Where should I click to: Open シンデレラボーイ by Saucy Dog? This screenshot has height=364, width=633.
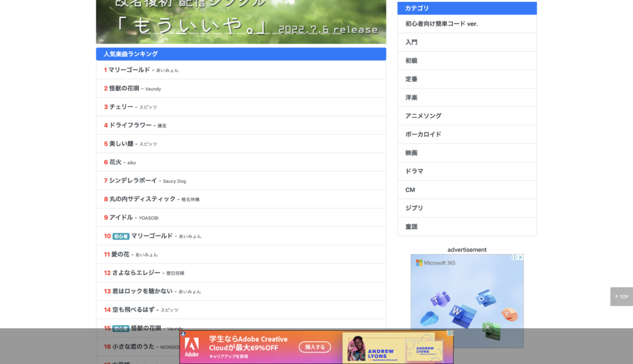pos(133,180)
